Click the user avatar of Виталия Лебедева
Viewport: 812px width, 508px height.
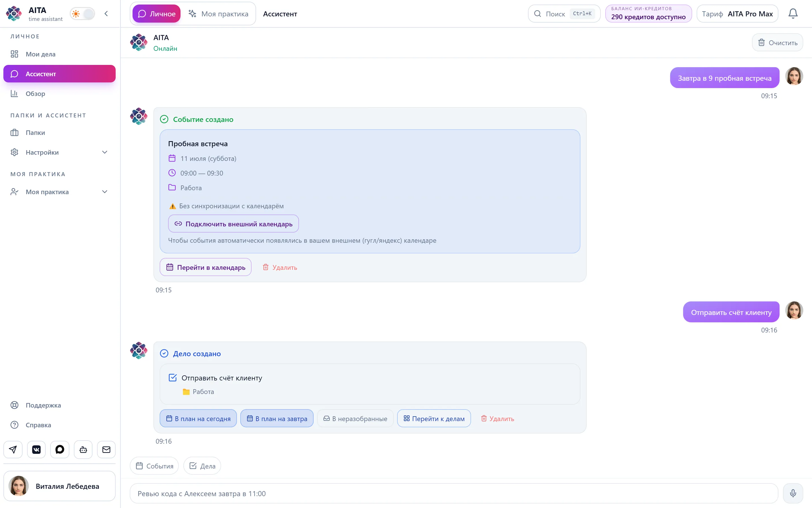(x=18, y=486)
